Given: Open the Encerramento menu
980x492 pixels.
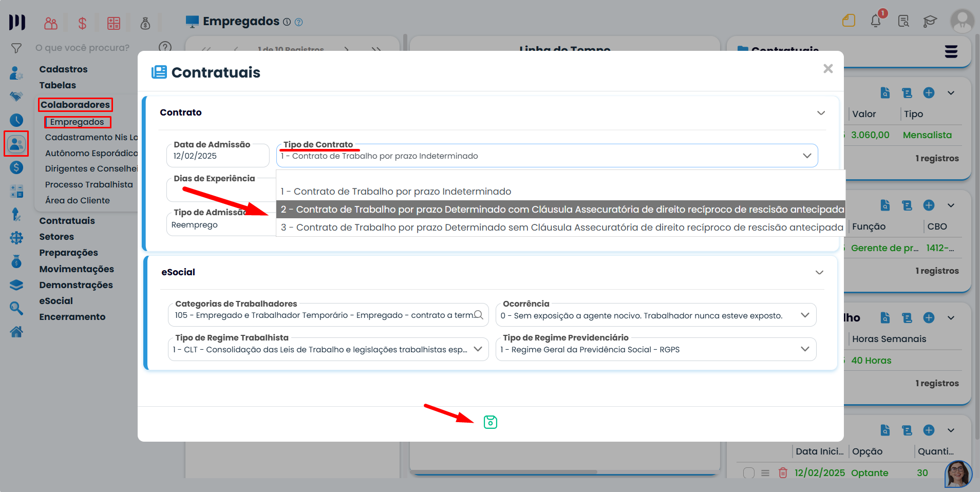Looking at the screenshot, I should pyautogui.click(x=72, y=317).
